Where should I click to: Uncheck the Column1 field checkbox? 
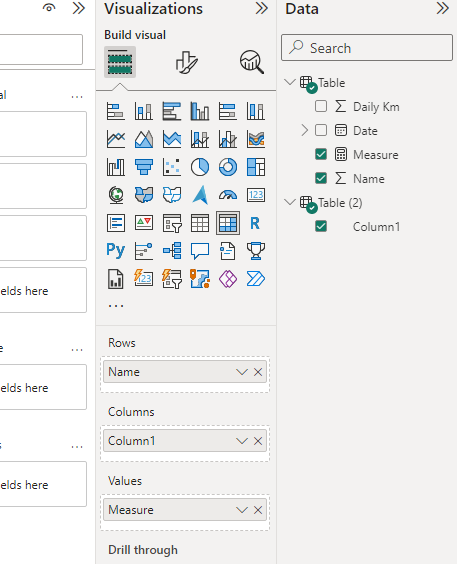click(x=321, y=226)
